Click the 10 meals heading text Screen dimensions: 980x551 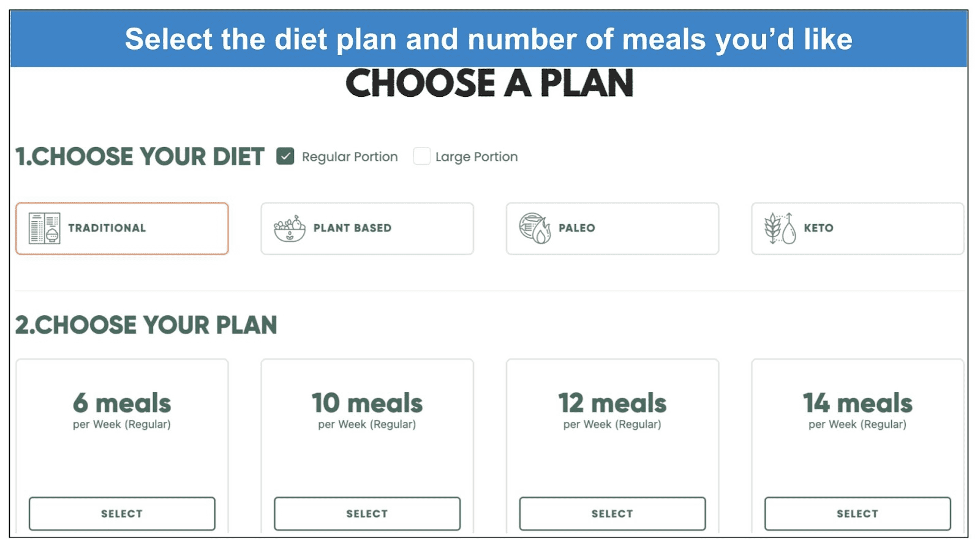(x=367, y=403)
